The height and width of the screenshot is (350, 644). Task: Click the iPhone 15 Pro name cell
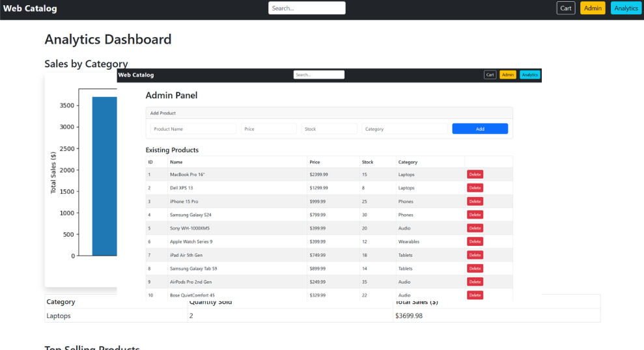click(x=237, y=202)
